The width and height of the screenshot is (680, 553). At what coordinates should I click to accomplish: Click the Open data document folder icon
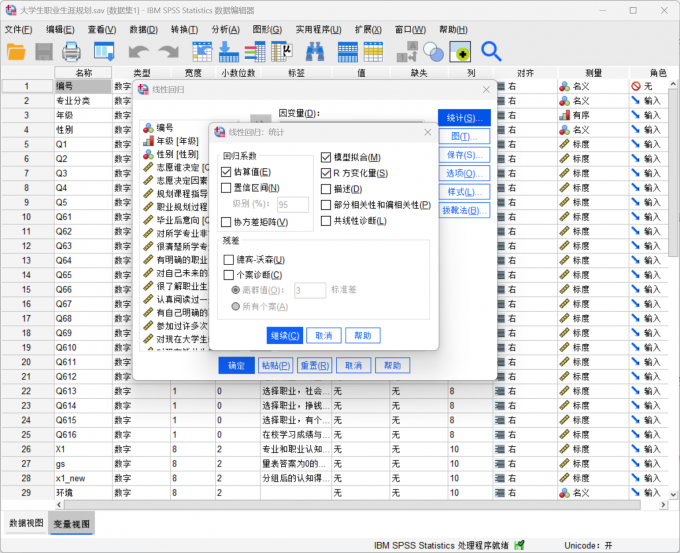point(16,52)
